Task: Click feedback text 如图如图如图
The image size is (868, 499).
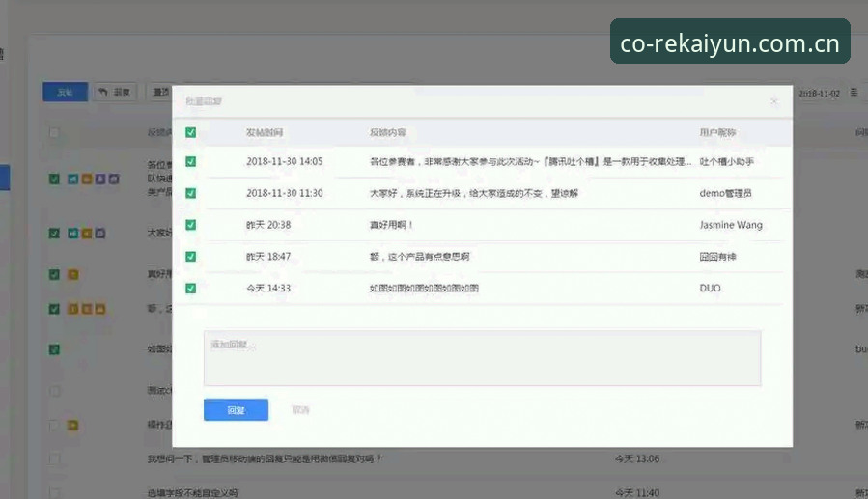Action: [x=424, y=289]
